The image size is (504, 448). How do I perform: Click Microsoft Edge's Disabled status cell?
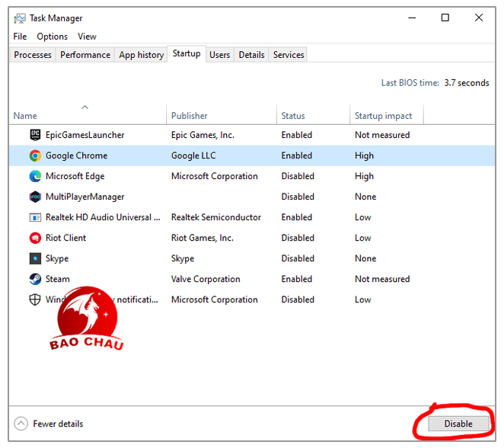coord(298,176)
